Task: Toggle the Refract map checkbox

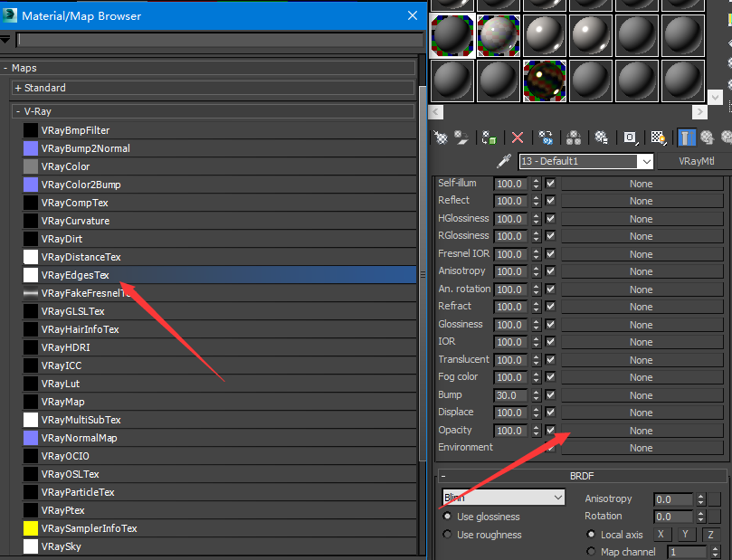Action: click(550, 307)
